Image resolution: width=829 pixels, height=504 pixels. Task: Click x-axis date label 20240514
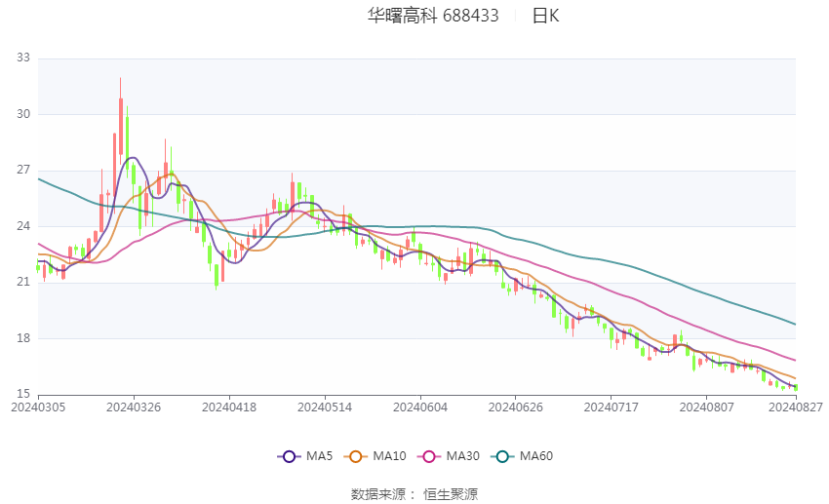(325, 407)
